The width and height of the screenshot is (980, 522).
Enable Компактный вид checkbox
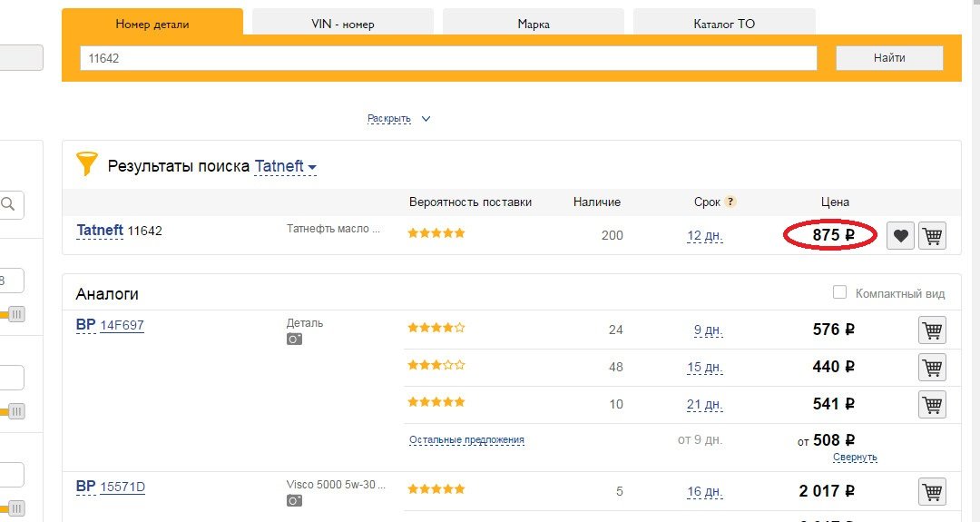pos(839,292)
